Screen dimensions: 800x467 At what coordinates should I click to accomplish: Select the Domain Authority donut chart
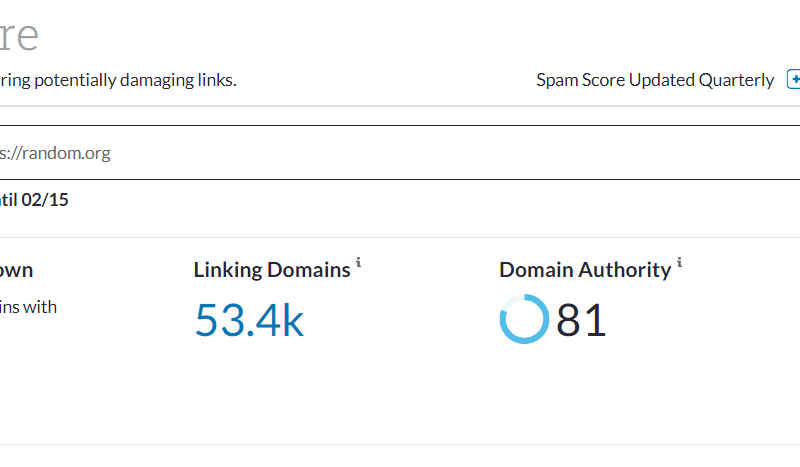click(523, 320)
